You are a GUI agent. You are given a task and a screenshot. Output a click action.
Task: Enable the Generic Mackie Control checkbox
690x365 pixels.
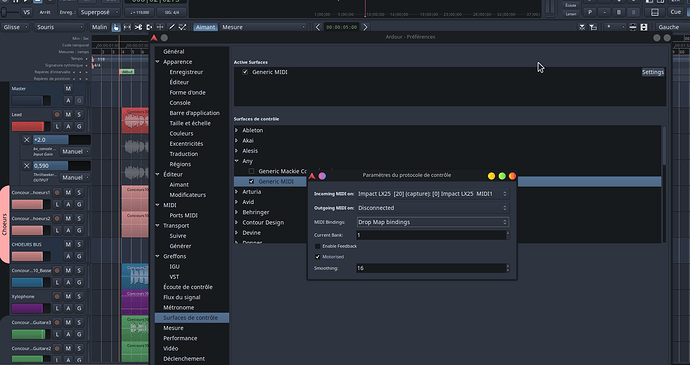pos(251,171)
